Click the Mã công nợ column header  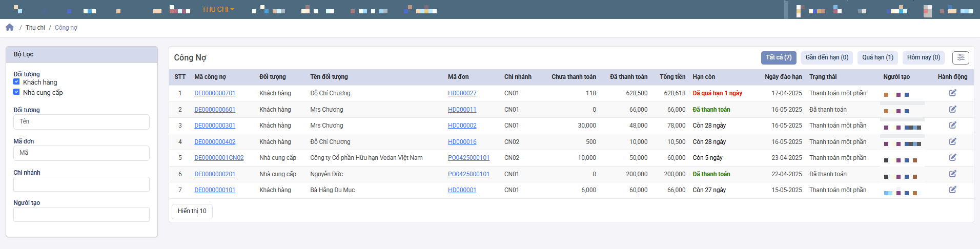tap(210, 77)
